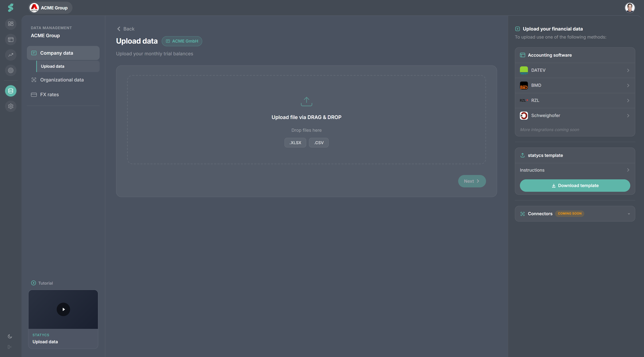Open the Schweighofer integration row

(575, 116)
